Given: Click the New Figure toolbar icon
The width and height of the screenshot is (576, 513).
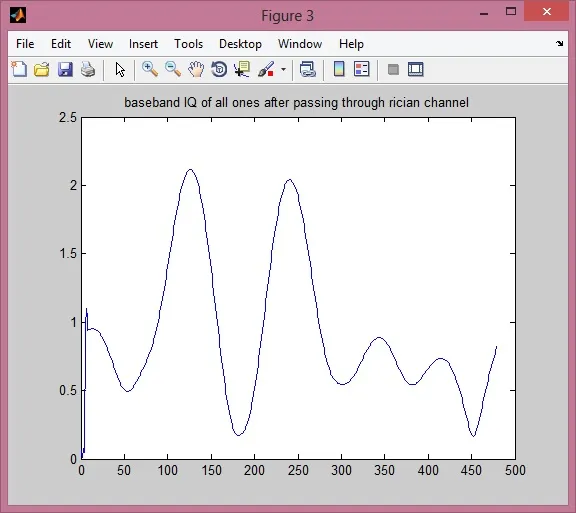Looking at the screenshot, I should click(x=19, y=69).
